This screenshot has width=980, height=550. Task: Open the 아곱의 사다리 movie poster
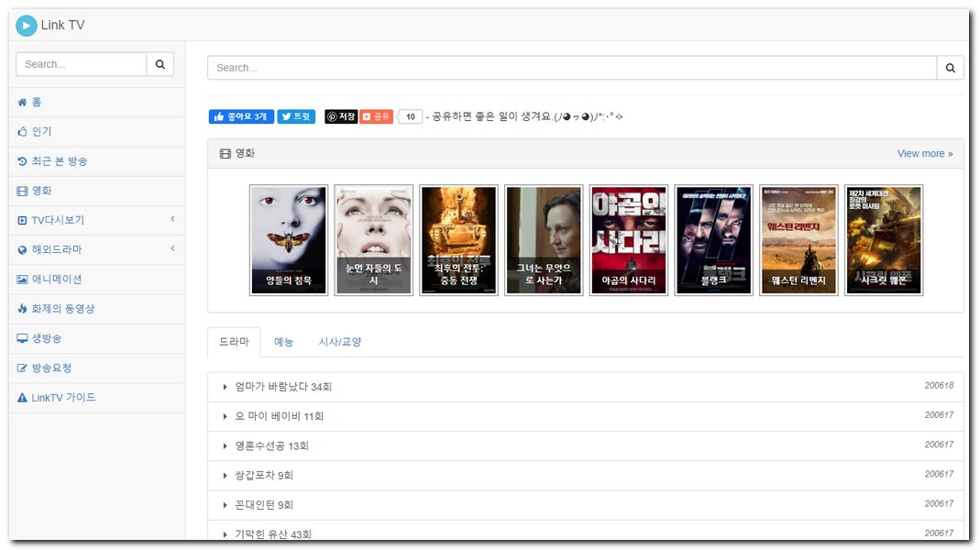pyautogui.click(x=629, y=240)
